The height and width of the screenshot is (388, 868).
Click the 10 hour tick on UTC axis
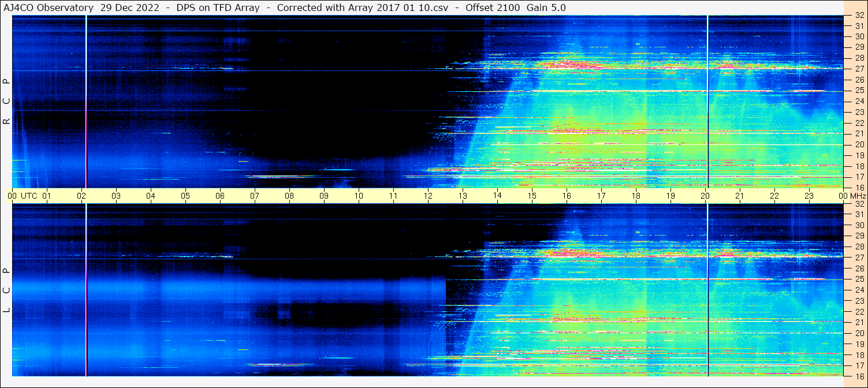click(x=359, y=196)
